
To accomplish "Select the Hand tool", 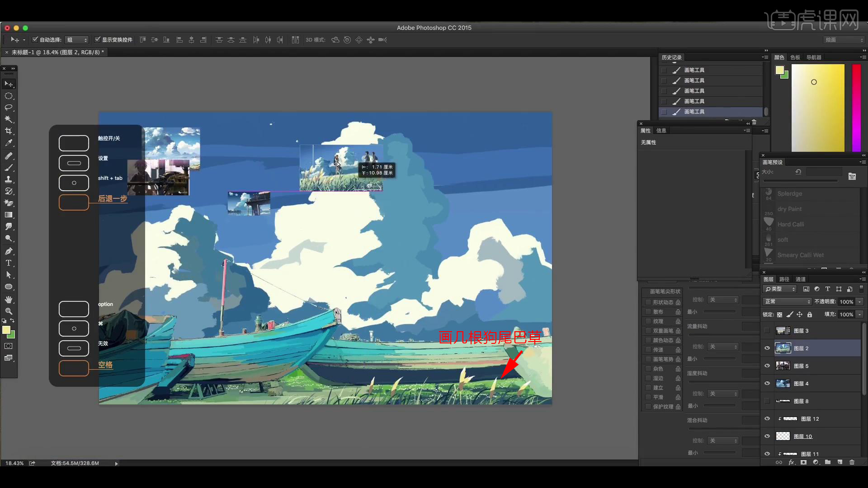I will tap(9, 300).
